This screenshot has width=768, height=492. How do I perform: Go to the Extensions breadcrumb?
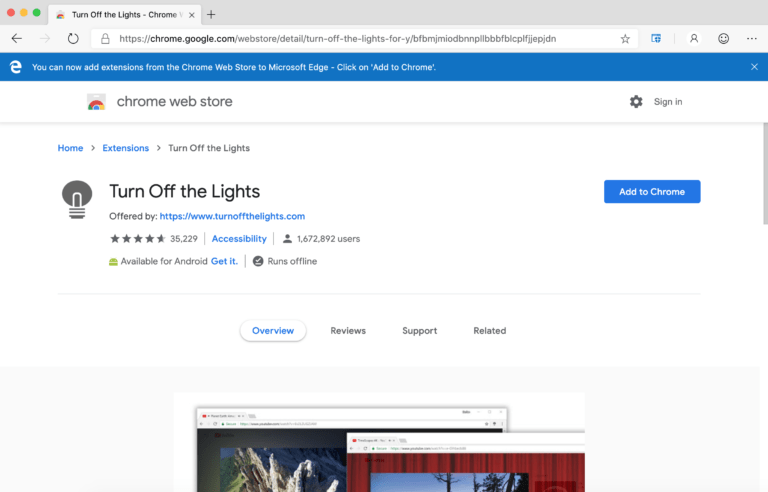pos(125,148)
